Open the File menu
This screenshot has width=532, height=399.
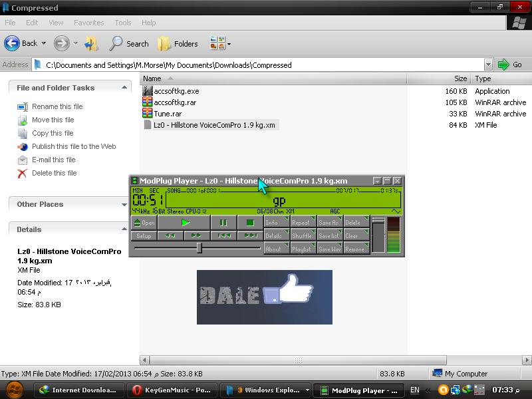point(10,23)
